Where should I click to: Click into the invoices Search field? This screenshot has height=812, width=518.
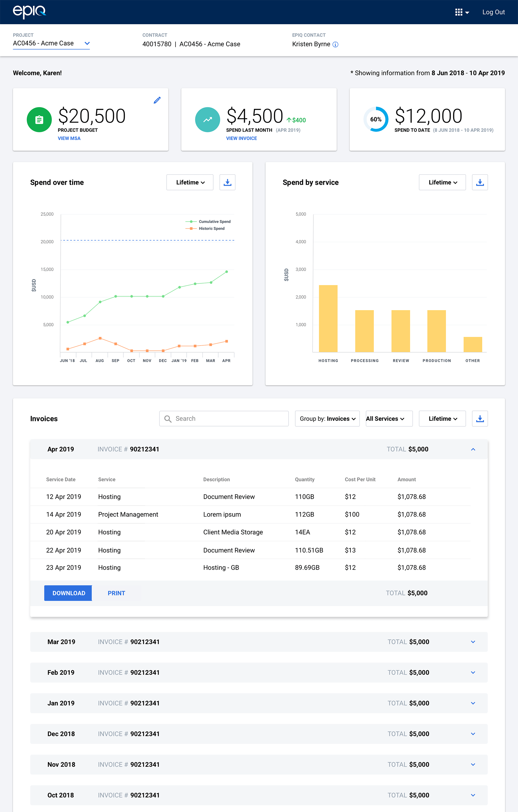click(x=224, y=418)
